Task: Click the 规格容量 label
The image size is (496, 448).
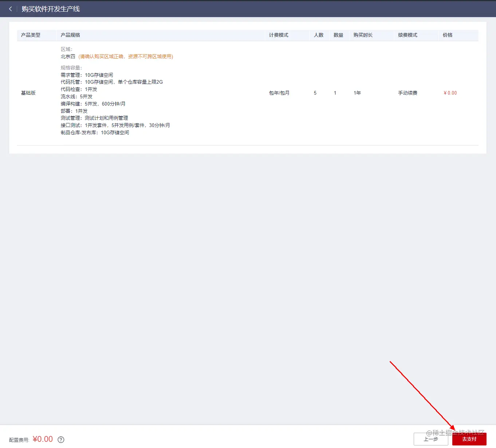Action: point(71,68)
